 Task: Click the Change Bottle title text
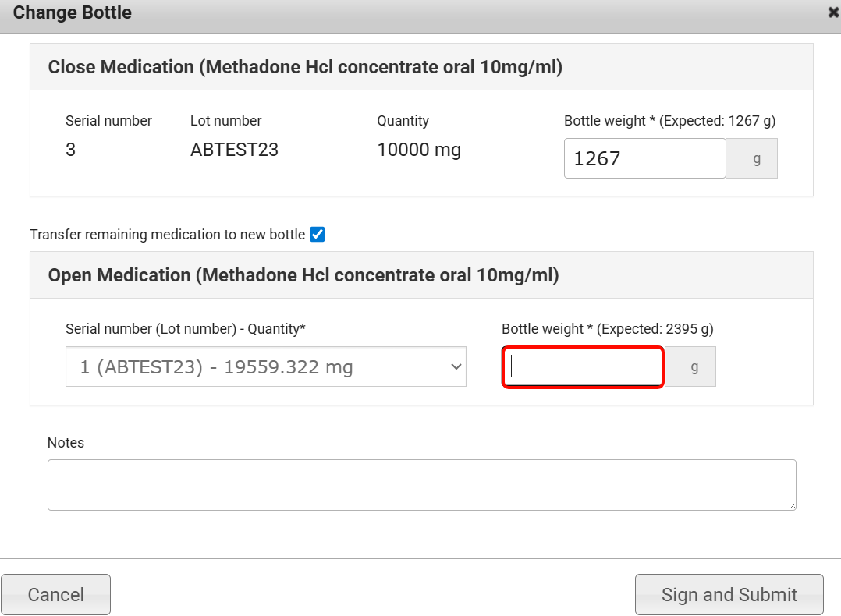(x=73, y=13)
